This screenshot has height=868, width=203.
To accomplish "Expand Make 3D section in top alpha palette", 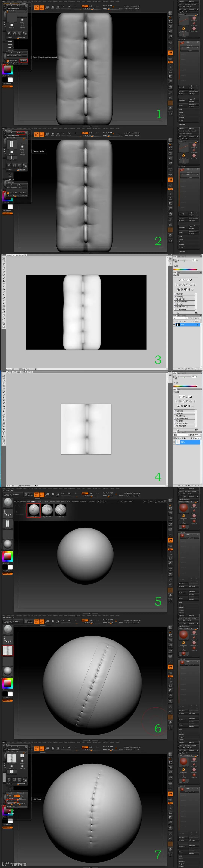I will pos(10,47).
